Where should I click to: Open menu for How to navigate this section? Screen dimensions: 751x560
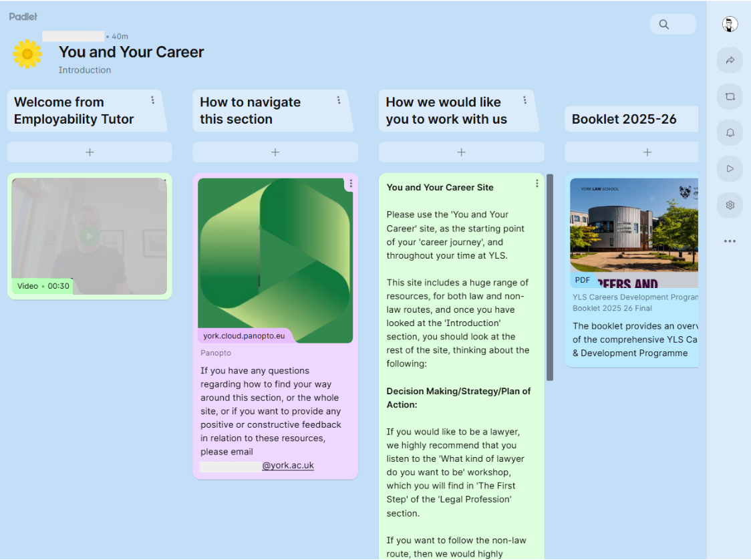tap(339, 100)
